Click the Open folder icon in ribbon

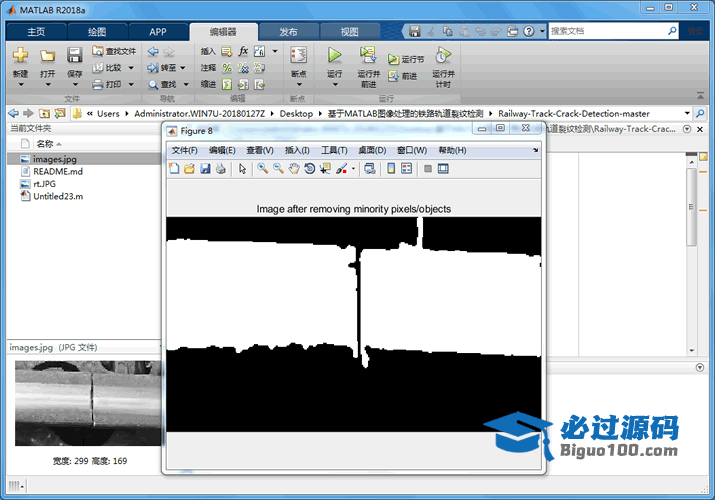47,56
